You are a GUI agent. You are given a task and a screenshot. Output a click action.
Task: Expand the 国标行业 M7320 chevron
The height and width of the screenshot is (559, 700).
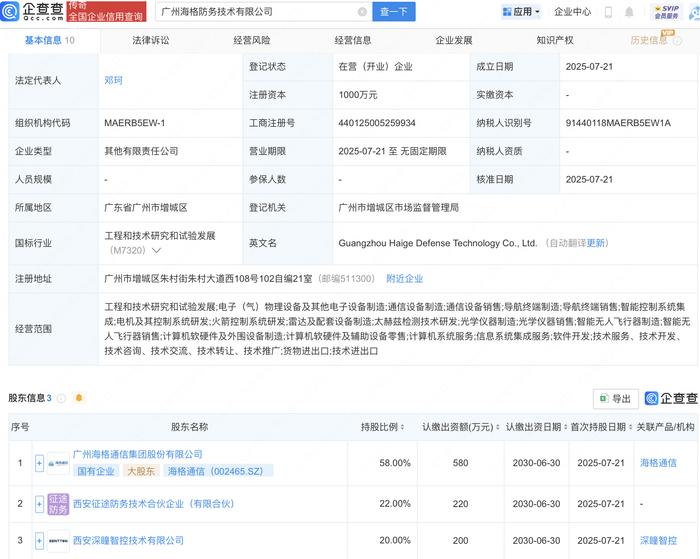(156, 250)
